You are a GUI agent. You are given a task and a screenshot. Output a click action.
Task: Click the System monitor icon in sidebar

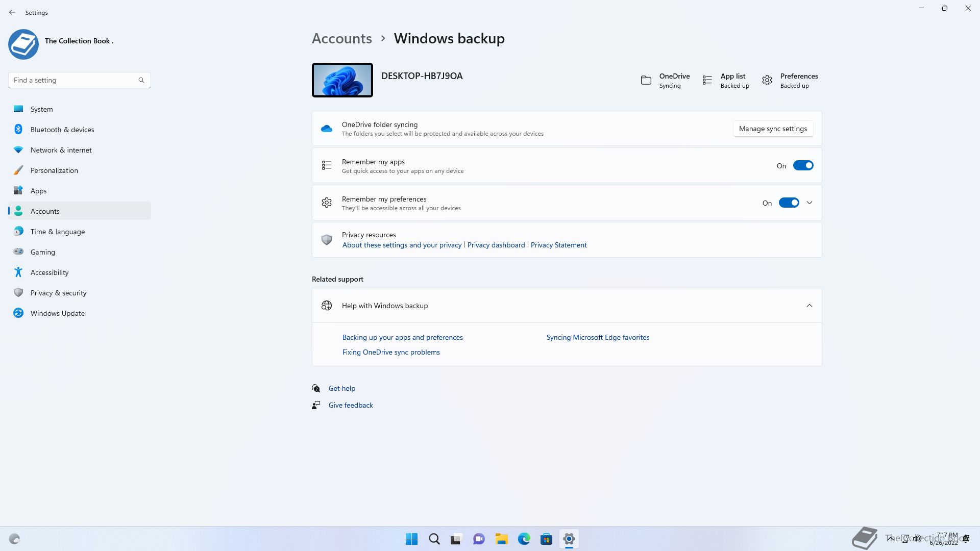pyautogui.click(x=18, y=109)
